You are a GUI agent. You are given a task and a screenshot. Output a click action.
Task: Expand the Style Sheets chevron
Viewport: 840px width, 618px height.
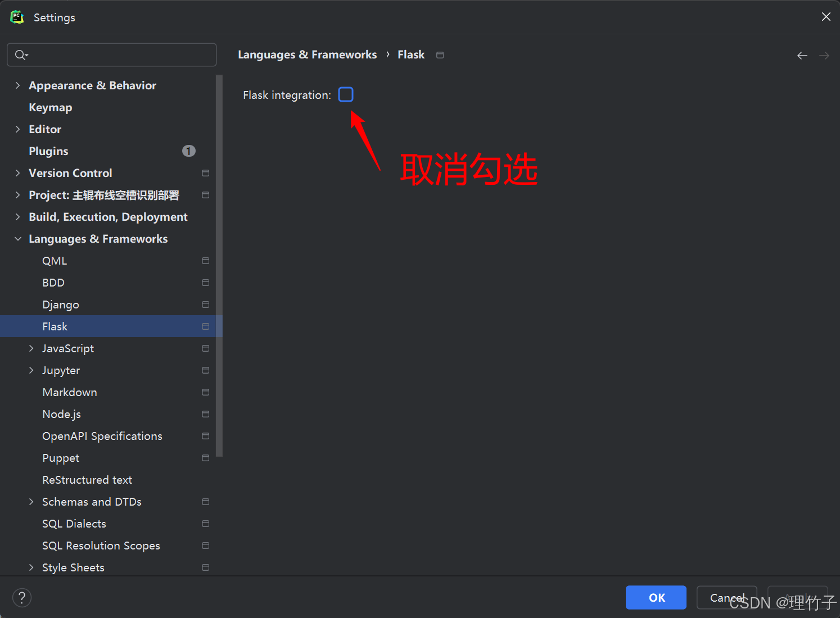(x=31, y=567)
